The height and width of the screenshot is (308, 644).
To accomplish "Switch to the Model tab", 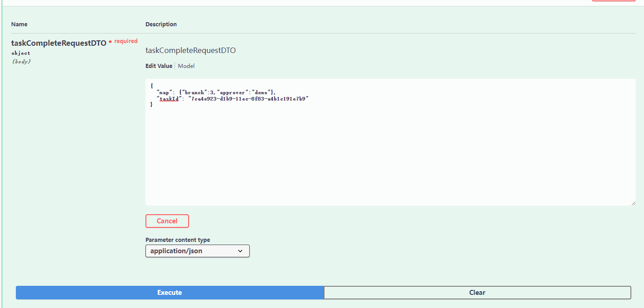I will (186, 66).
